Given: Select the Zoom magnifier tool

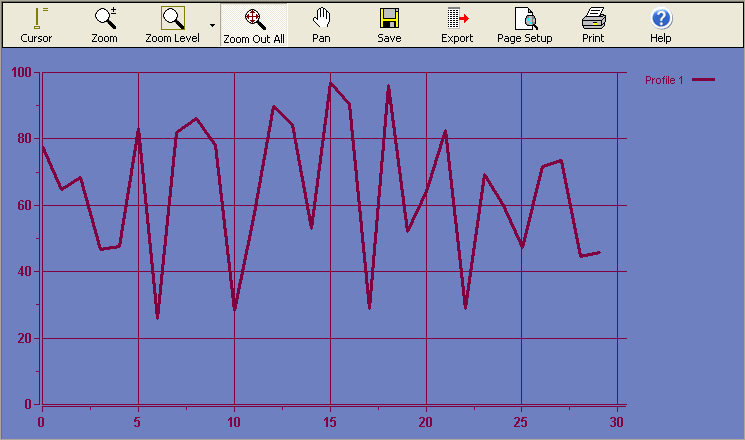Looking at the screenshot, I should (104, 24).
